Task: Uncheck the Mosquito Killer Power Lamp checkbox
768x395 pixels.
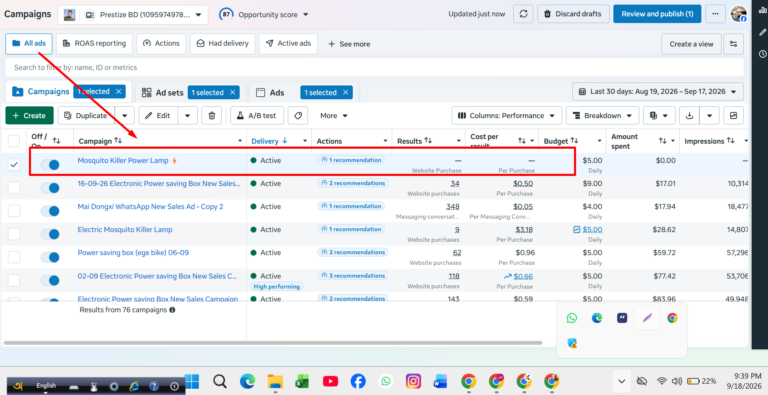Action: [x=14, y=165]
